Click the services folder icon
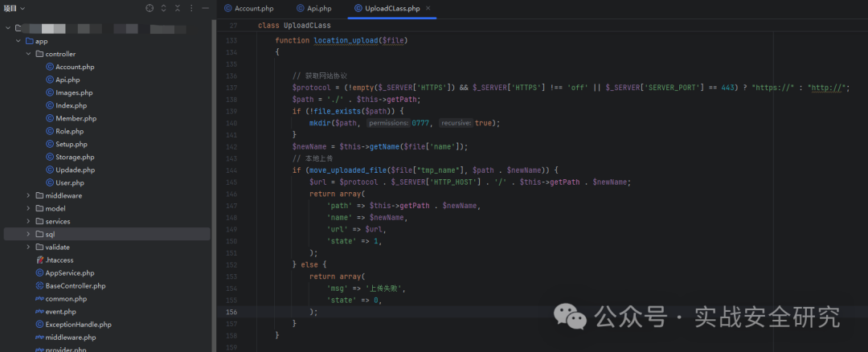Image resolution: width=868 pixels, height=352 pixels. [x=39, y=221]
